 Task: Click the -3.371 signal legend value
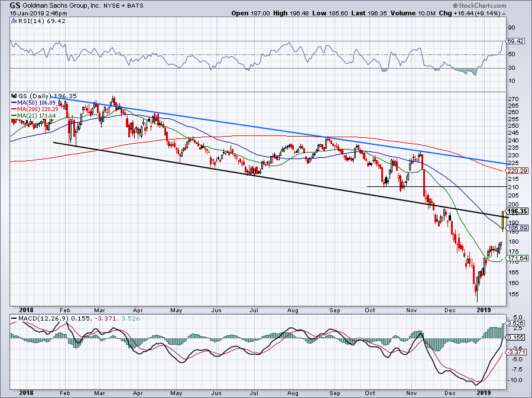pyautogui.click(x=105, y=319)
